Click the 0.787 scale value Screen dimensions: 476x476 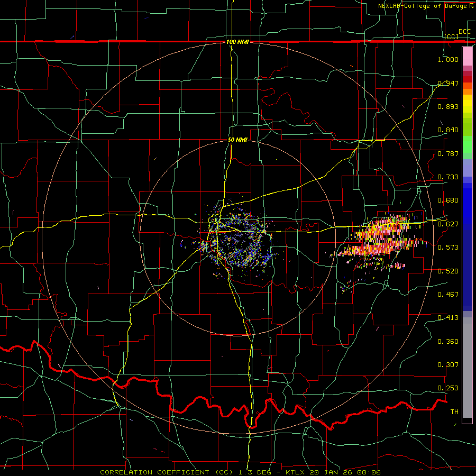coord(448,153)
